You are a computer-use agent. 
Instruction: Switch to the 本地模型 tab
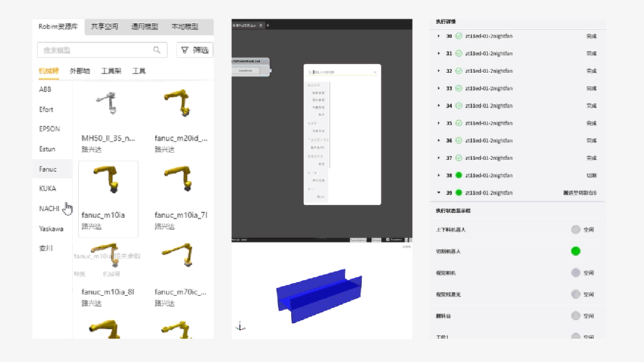(184, 26)
